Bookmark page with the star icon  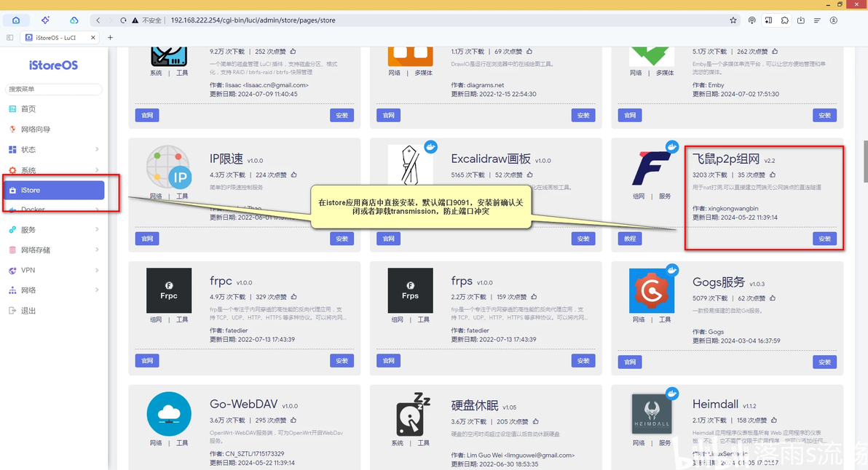[733, 20]
